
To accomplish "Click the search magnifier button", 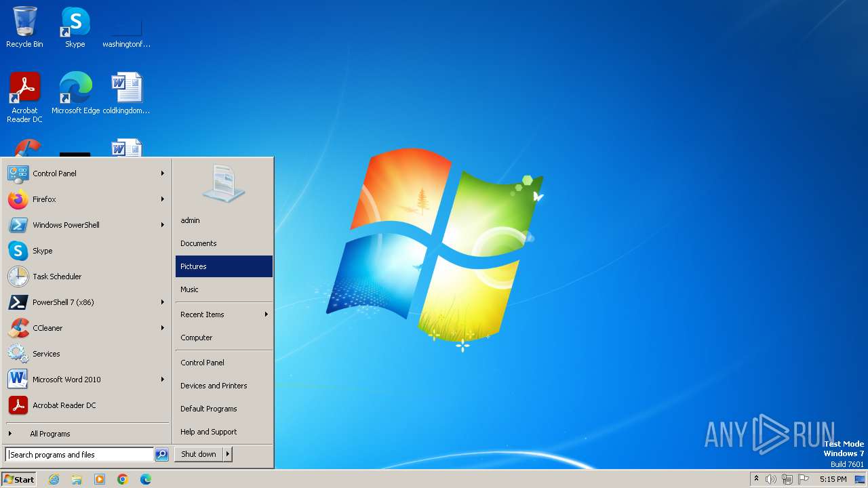I will pyautogui.click(x=161, y=455).
